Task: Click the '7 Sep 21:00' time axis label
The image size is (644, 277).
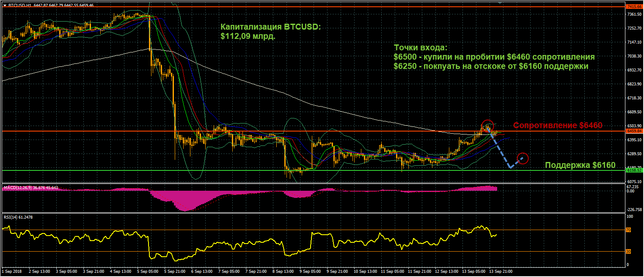Action: click(256, 271)
